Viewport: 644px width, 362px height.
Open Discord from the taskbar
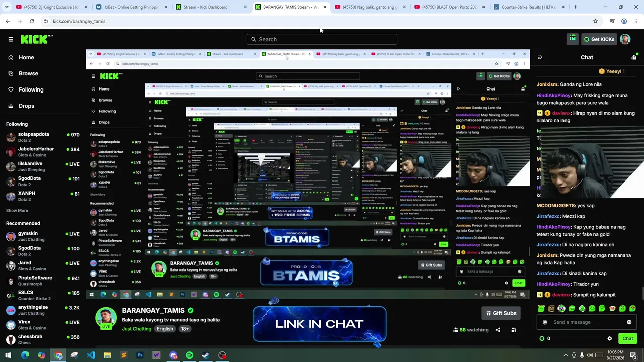tap(173, 355)
